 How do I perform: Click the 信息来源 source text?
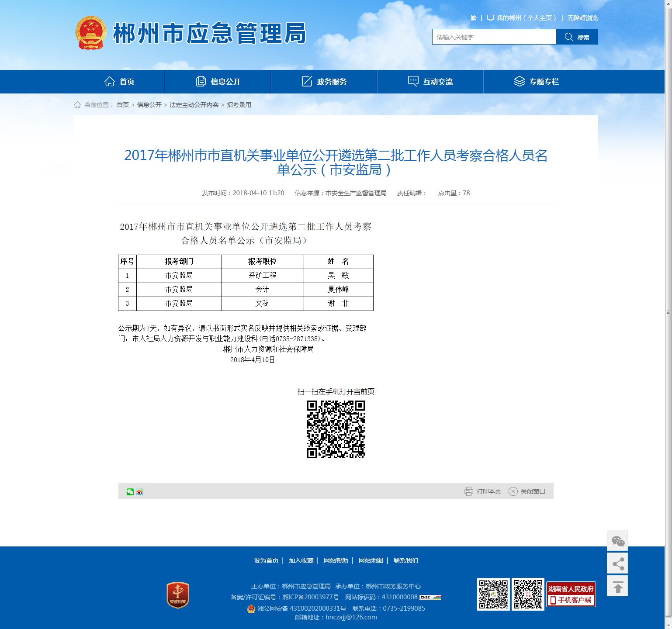click(340, 193)
